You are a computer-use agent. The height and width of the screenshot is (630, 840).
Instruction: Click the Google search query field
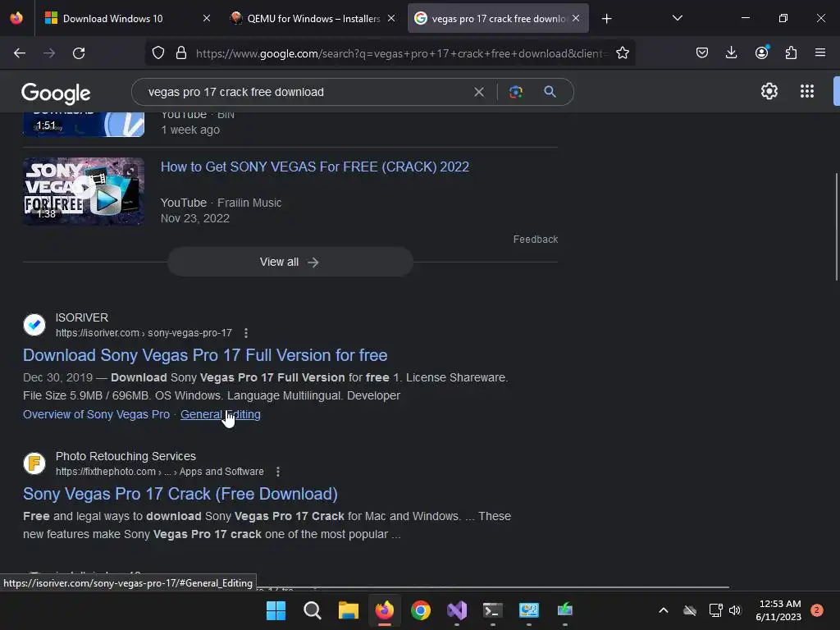tap(305, 92)
